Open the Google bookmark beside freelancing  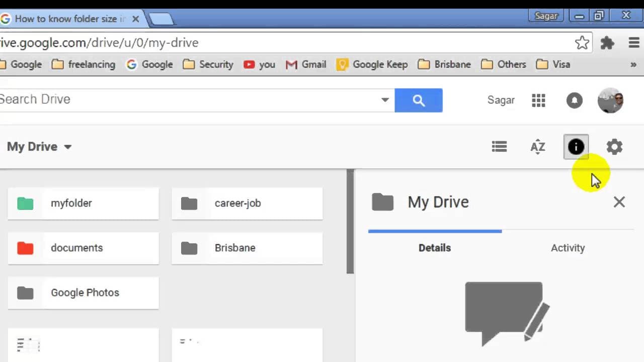coord(149,64)
